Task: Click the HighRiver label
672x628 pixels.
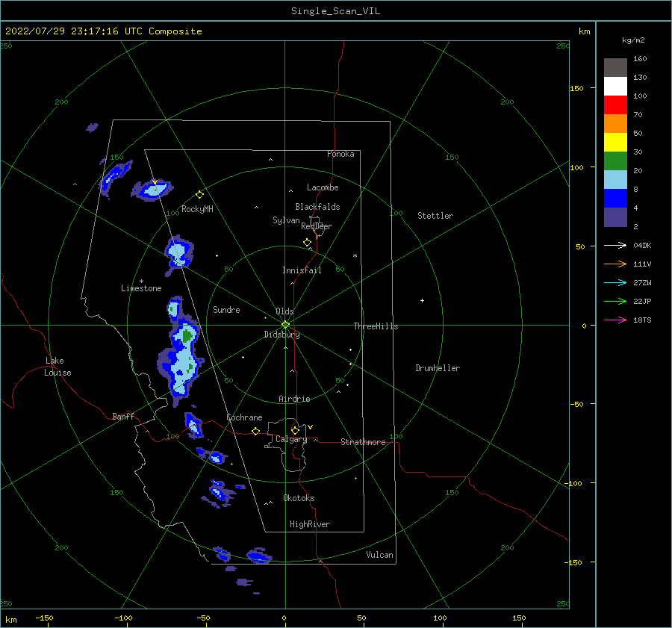Action: (x=310, y=524)
